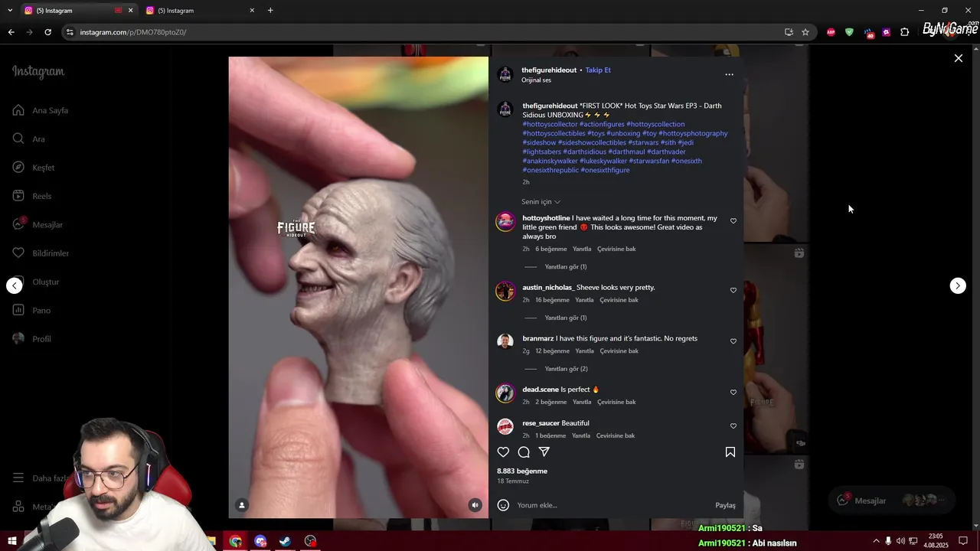This screenshot has height=551, width=980.
Task: Like hottoyshotline's comment
Action: (733, 221)
